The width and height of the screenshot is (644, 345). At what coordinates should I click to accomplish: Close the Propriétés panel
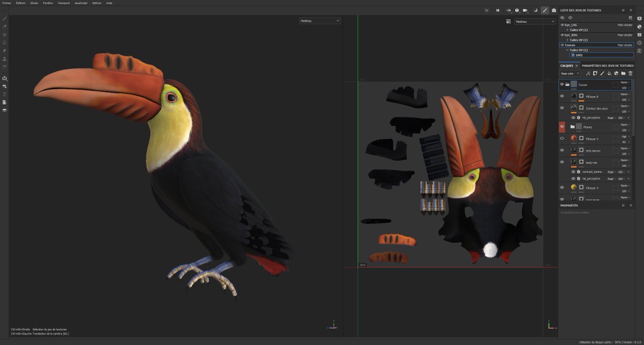pos(631,205)
